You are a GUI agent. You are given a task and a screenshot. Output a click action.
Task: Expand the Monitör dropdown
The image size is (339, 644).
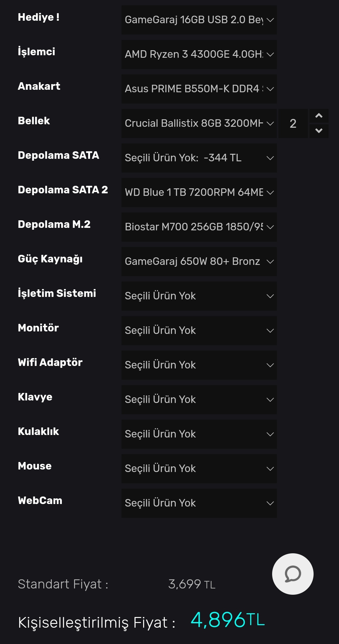[199, 330]
